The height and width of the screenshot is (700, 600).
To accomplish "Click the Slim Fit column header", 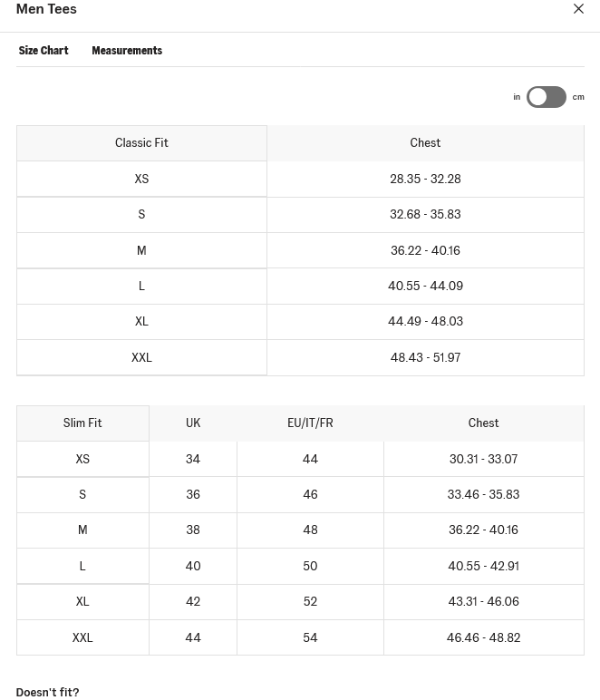I will (82, 423).
